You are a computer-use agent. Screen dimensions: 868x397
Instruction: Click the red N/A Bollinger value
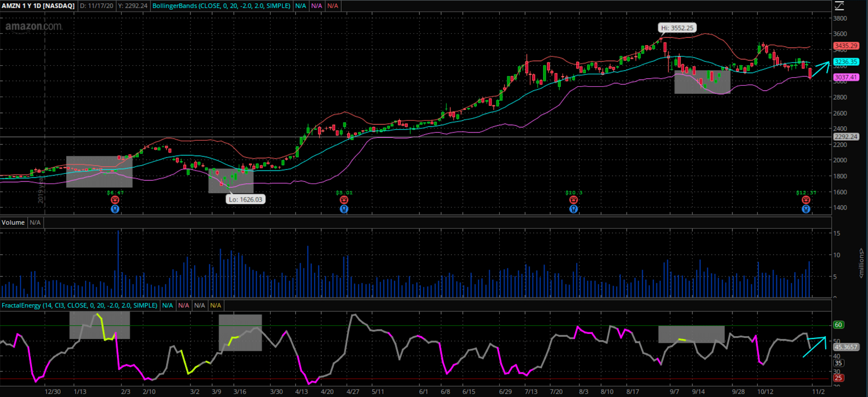tap(333, 6)
